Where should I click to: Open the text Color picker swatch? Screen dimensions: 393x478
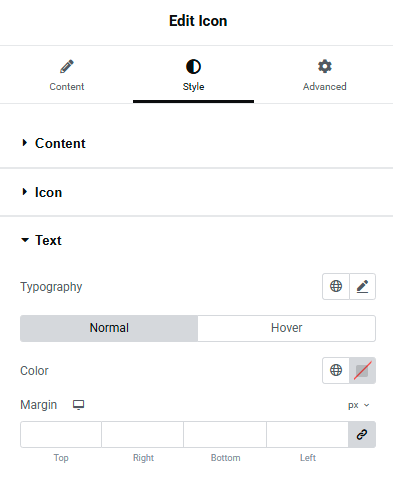[x=362, y=370]
